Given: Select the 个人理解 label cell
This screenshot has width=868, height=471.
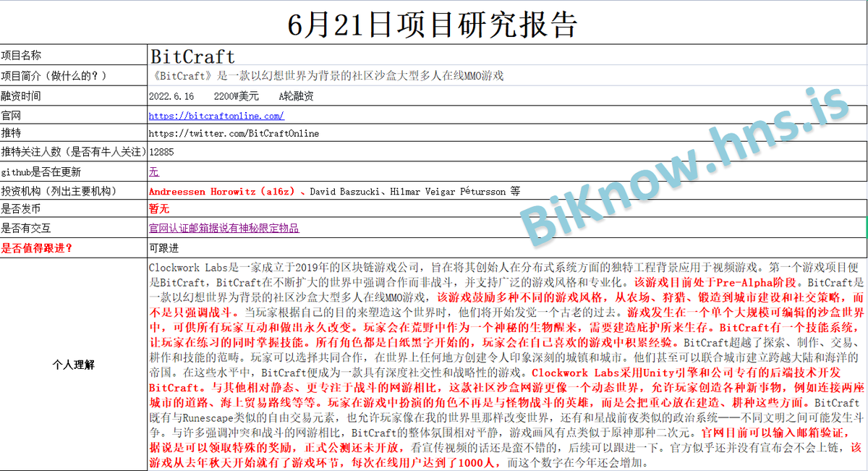Looking at the screenshot, I should pos(73,365).
